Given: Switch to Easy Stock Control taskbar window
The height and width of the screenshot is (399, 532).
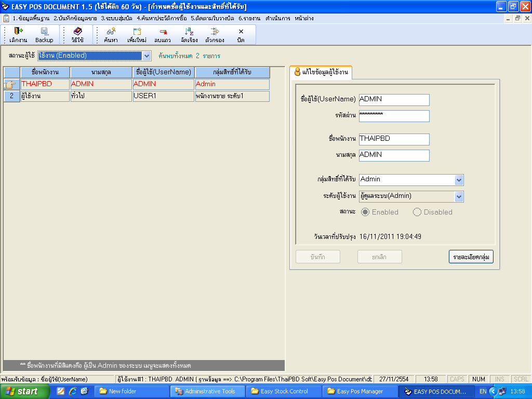Looking at the screenshot, I should (x=283, y=391).
